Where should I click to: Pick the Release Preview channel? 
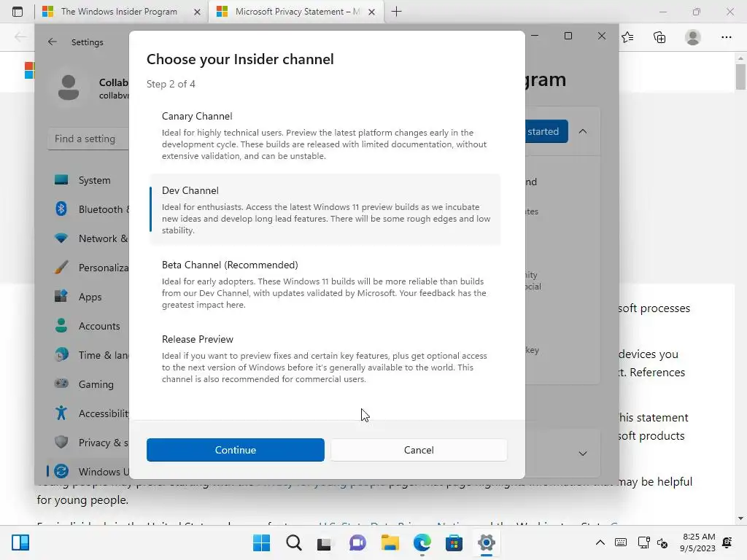coord(325,359)
